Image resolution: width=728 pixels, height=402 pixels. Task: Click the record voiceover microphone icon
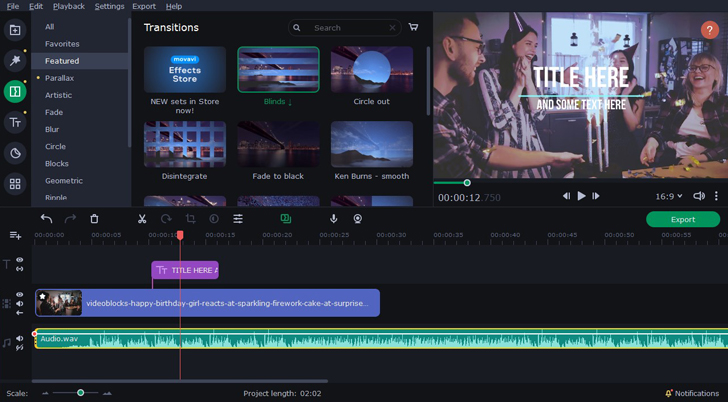click(334, 219)
